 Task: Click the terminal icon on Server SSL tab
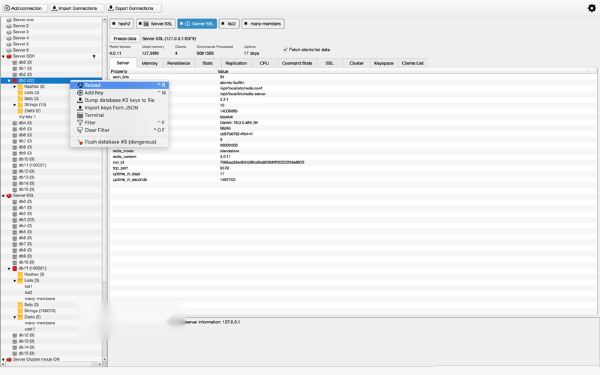(x=147, y=24)
